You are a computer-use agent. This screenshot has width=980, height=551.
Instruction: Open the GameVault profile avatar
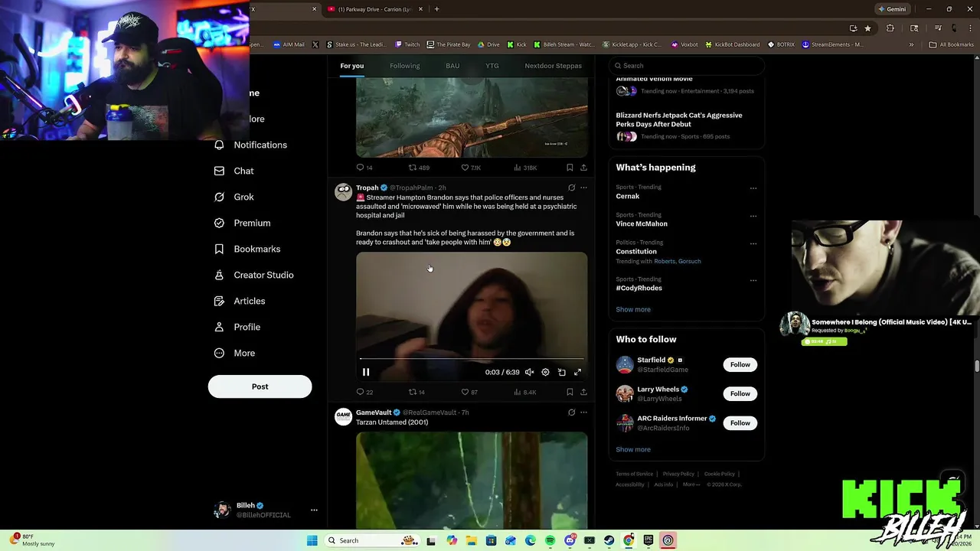[x=343, y=416]
